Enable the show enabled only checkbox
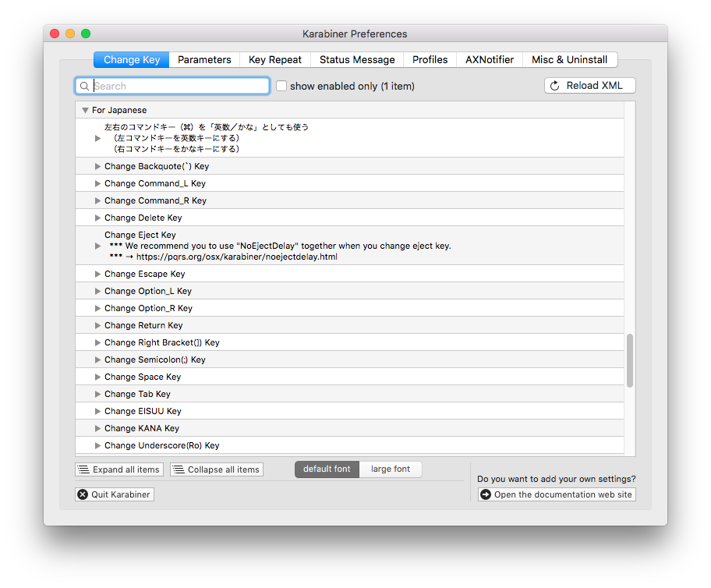The width and height of the screenshot is (711, 588). (x=281, y=86)
